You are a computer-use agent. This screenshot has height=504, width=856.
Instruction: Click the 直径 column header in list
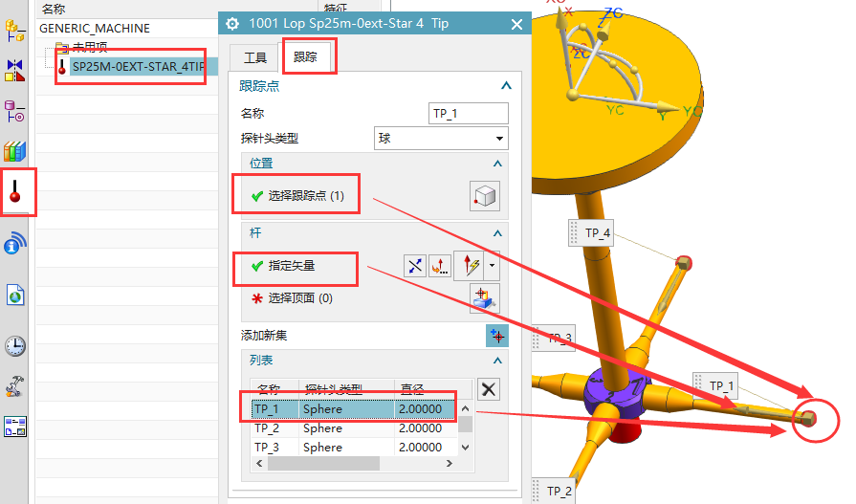(411, 389)
